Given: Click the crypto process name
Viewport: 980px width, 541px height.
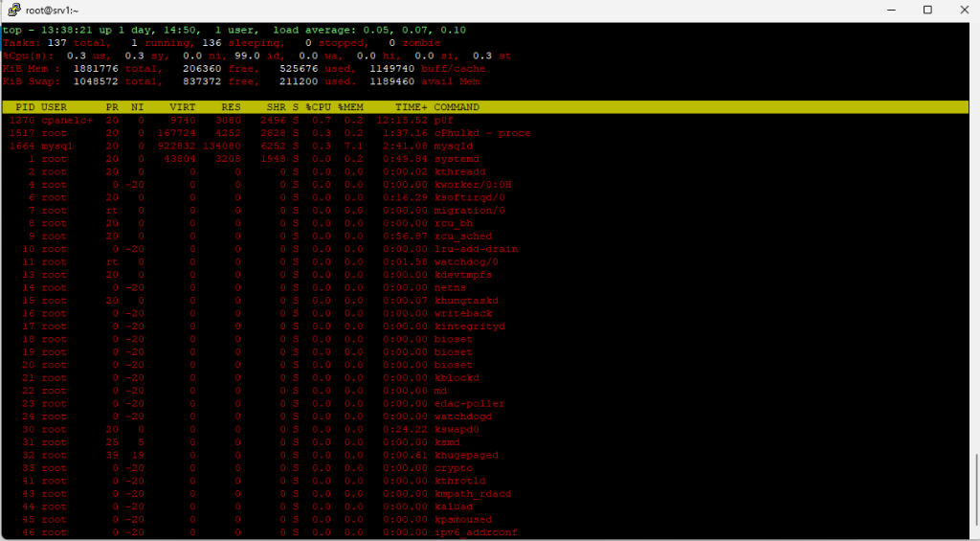Looking at the screenshot, I should point(453,468).
